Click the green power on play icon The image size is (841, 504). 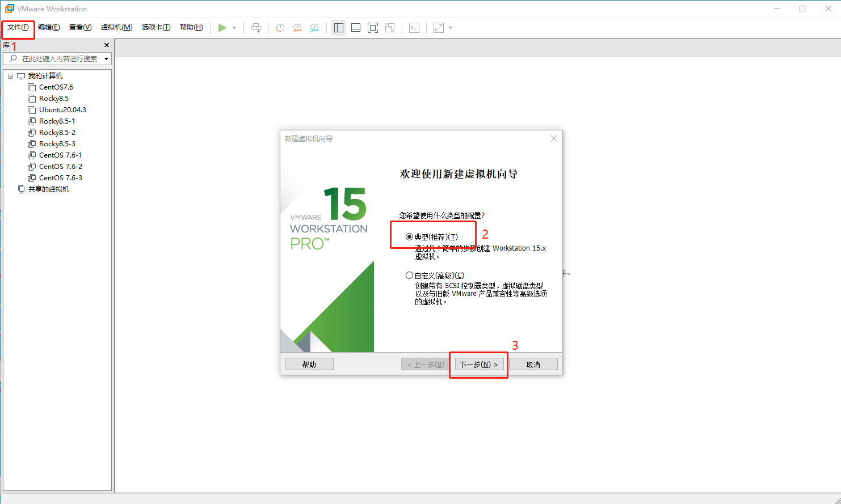(222, 28)
